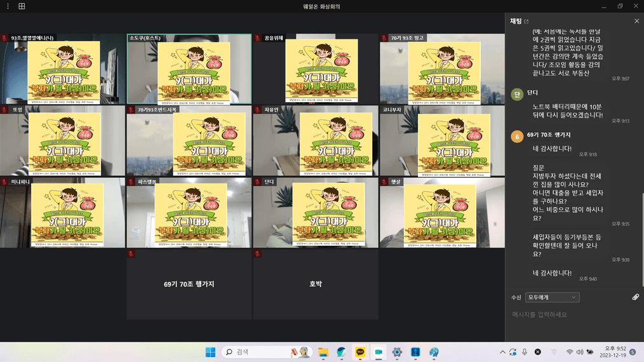Screen dimensions: 644x362
Task: Click muted mic icon on 꿈을위해 tile
Action: (257, 38)
